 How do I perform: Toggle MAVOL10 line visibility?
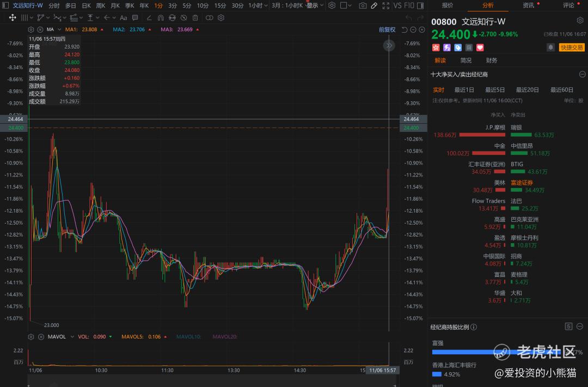[188, 337]
